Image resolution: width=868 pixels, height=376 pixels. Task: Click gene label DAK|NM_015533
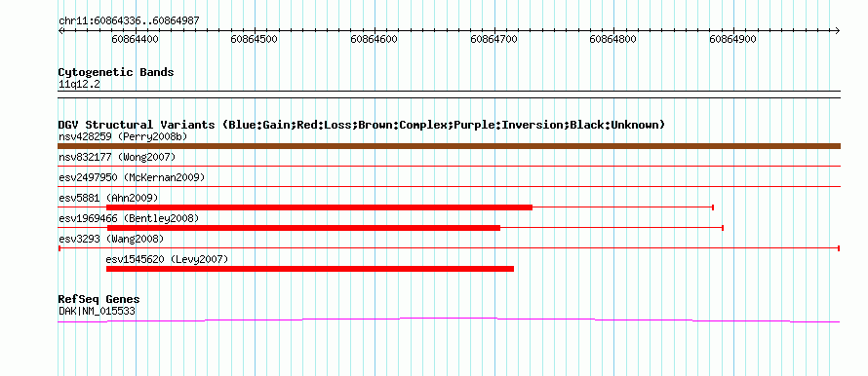(x=97, y=312)
